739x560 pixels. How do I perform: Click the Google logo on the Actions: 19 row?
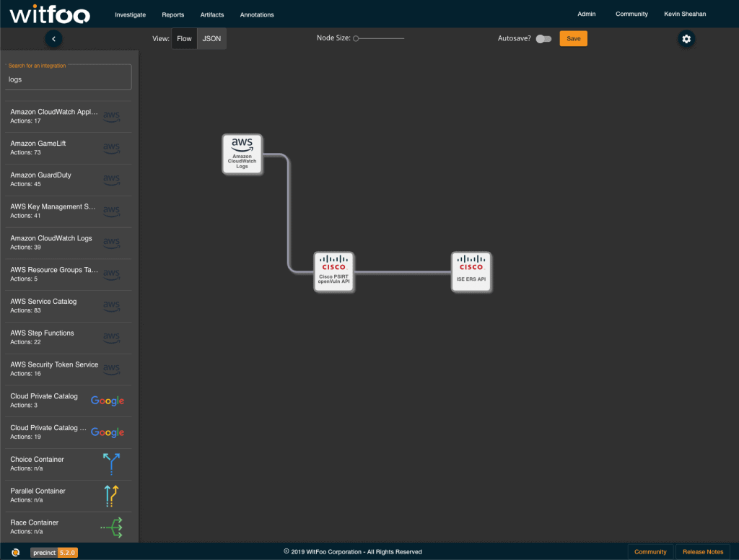108,432
